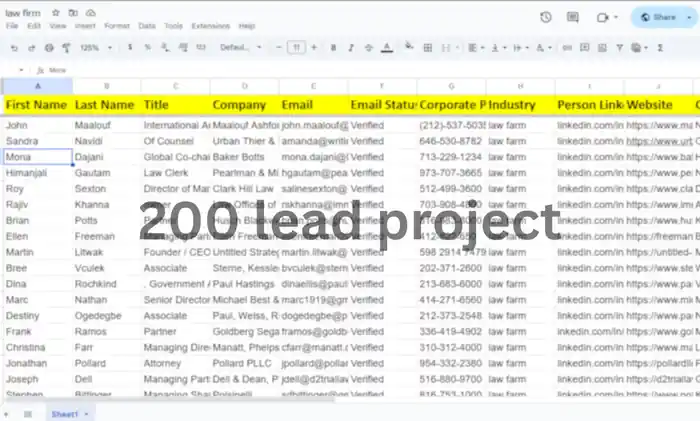
Task: Open the Insert menu
Action: [x=85, y=26]
